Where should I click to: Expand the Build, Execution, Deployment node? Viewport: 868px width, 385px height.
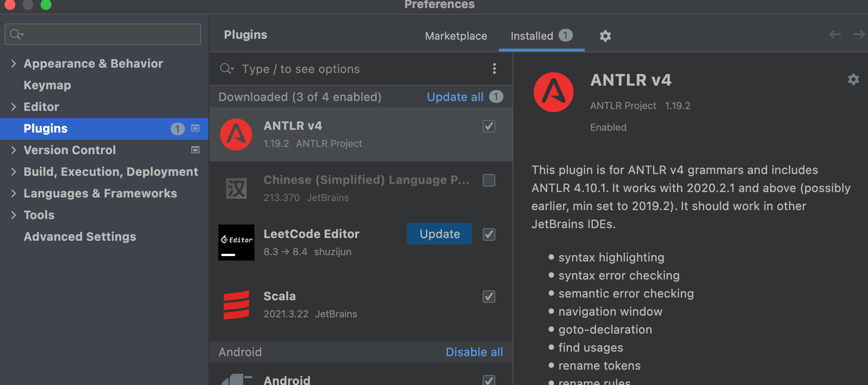[x=14, y=172]
